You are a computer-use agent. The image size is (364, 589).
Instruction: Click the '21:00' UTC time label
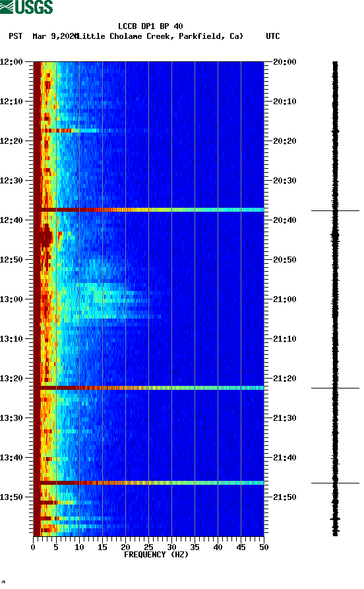[x=285, y=299]
